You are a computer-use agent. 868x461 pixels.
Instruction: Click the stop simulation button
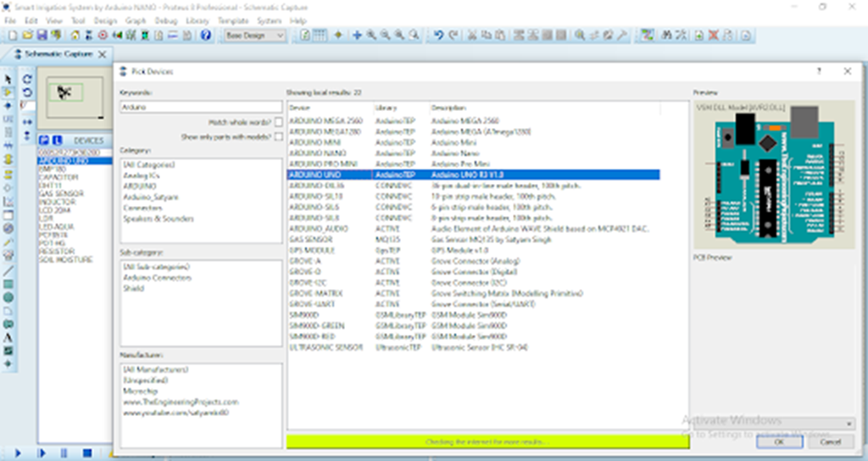pos(87,453)
